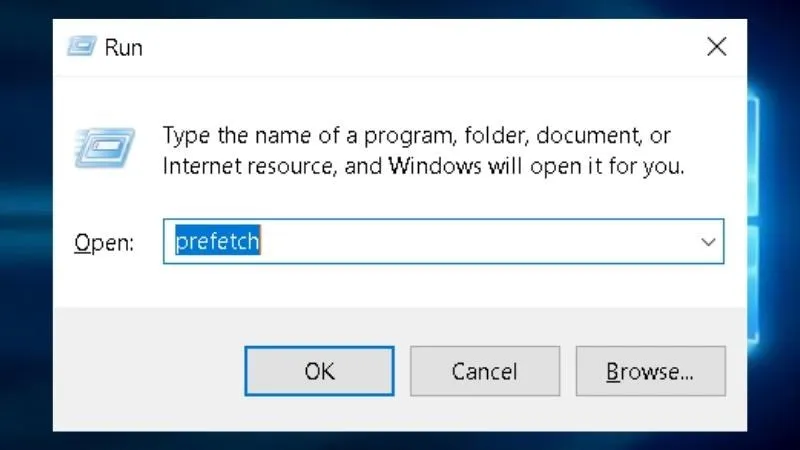Open the Browse... file picker
Viewport: 800px width, 450px height.
[650, 372]
